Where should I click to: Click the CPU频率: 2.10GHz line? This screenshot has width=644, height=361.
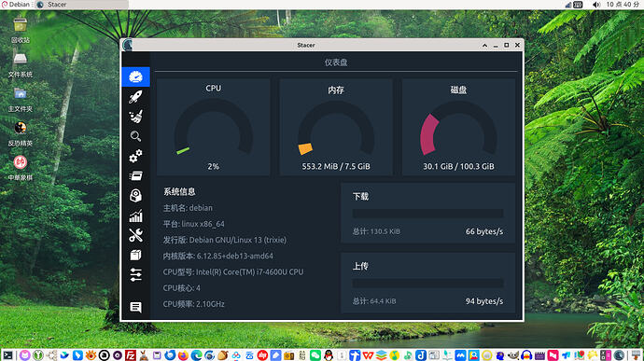194,304
